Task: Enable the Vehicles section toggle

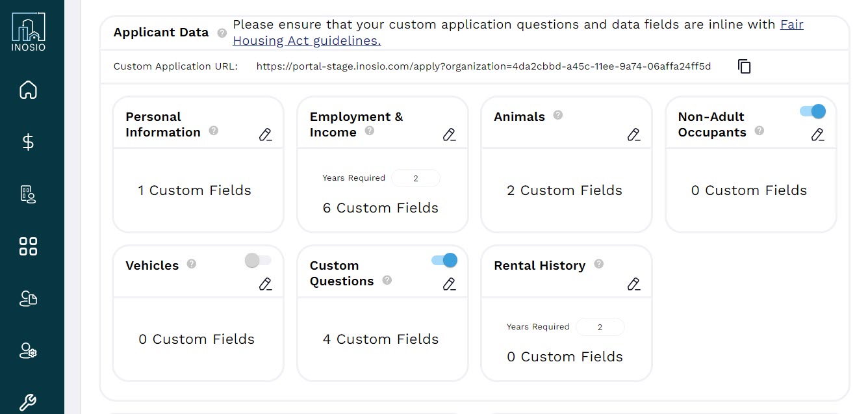Action: click(x=258, y=261)
